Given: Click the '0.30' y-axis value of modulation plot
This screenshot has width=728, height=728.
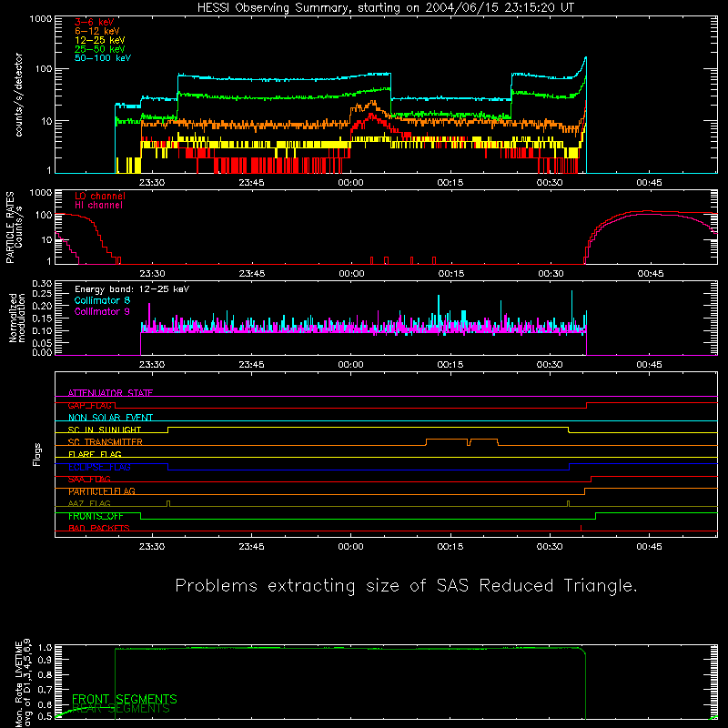Looking at the screenshot, I should coord(42,284).
